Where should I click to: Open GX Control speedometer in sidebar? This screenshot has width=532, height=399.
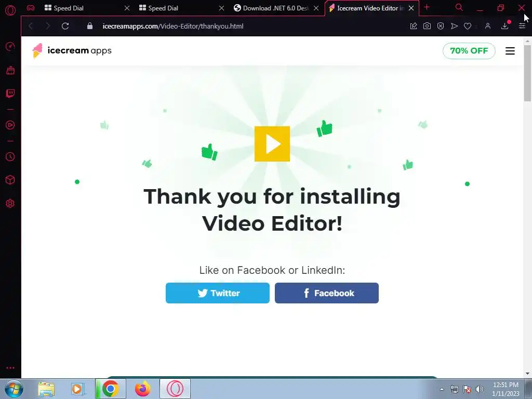(x=10, y=46)
